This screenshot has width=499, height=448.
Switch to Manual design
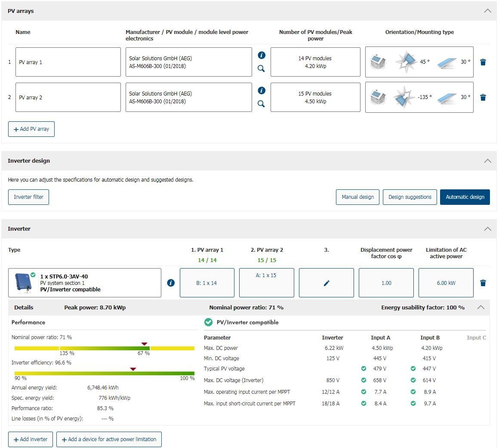(357, 197)
